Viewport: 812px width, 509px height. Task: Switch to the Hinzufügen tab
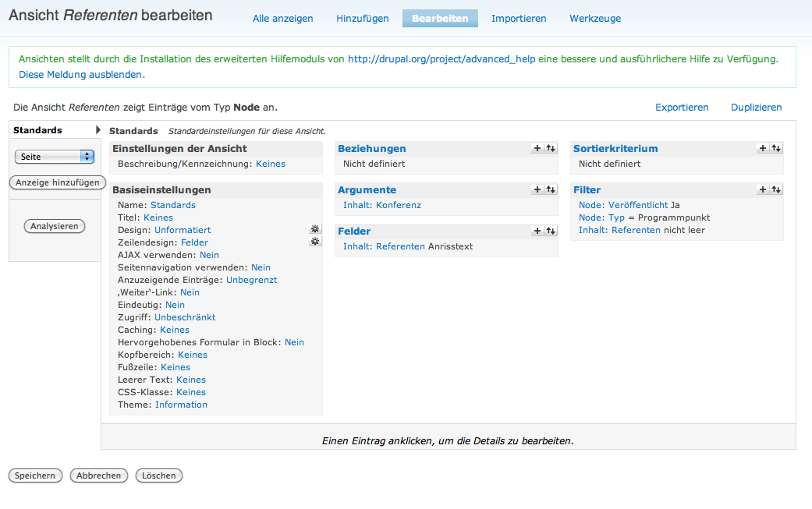[x=362, y=19]
